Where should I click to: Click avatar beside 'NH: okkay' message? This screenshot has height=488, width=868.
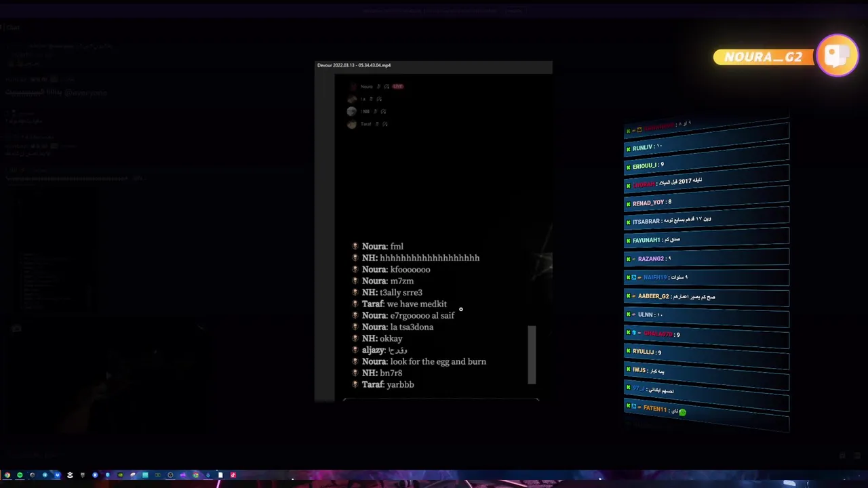355,339
